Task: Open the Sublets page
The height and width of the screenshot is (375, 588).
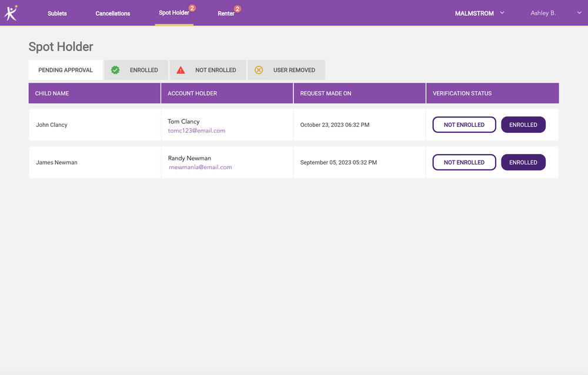Action: click(57, 14)
